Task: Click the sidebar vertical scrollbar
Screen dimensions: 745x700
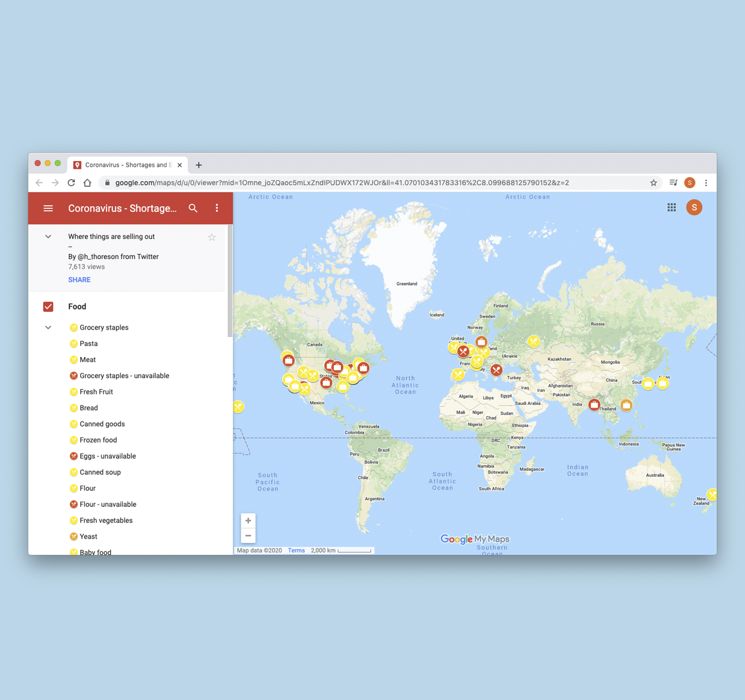Action: click(x=230, y=281)
